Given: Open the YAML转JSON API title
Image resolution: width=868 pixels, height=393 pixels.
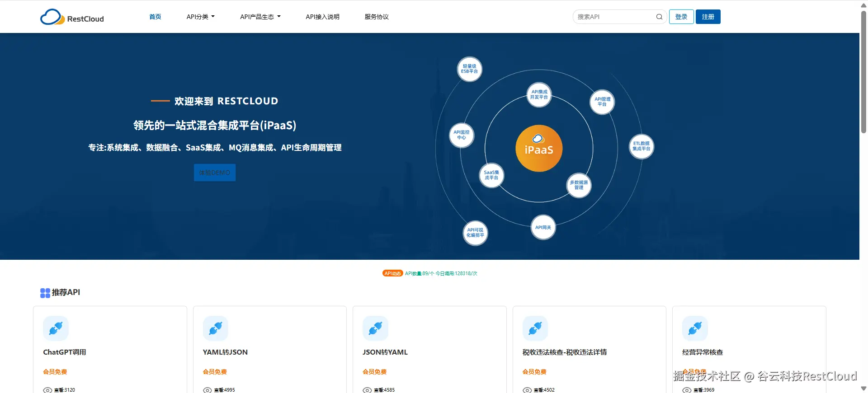Looking at the screenshot, I should coord(225,352).
